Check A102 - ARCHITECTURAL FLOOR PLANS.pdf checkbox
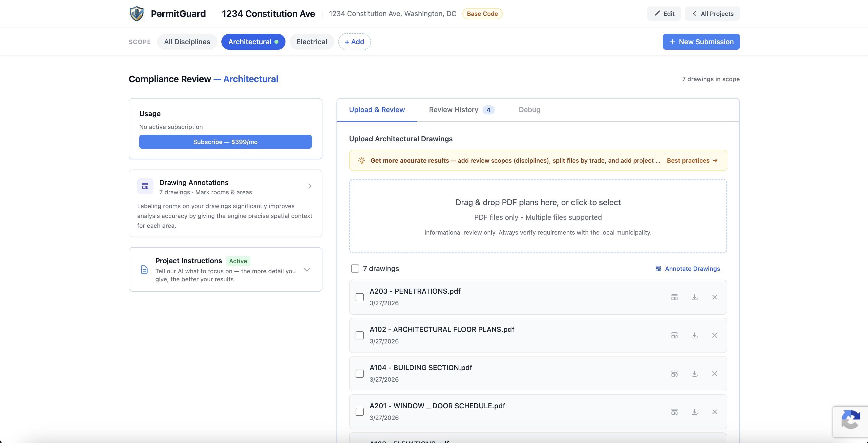 click(x=360, y=335)
